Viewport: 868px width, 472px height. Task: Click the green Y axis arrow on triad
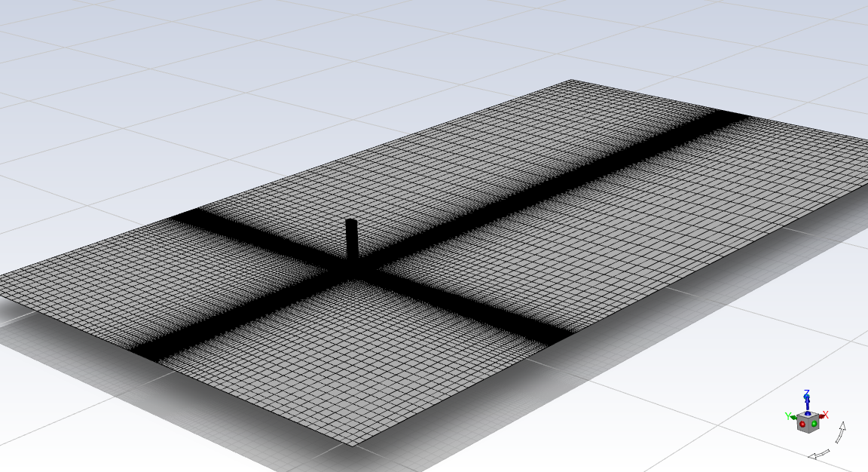793,417
